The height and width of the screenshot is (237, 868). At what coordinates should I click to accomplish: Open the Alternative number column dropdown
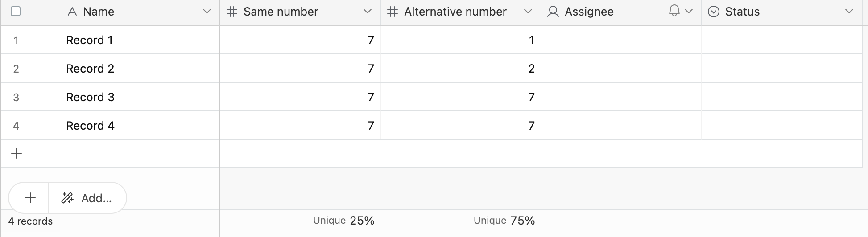[528, 12]
